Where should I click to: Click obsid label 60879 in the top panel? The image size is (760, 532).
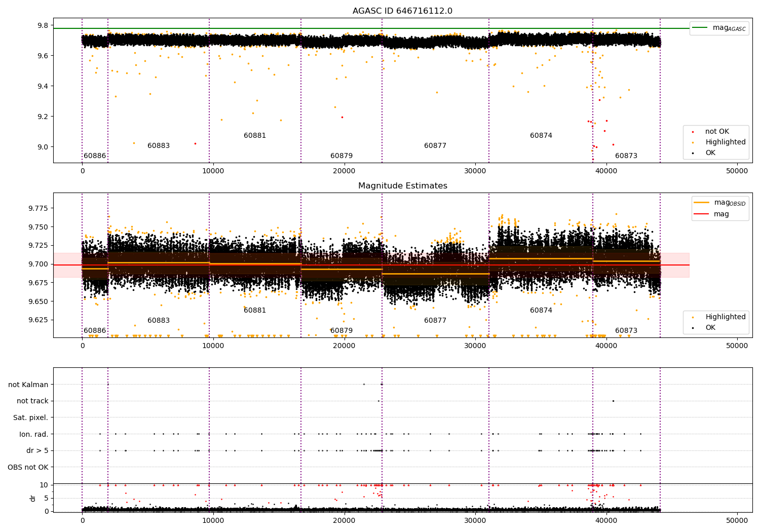(341, 156)
